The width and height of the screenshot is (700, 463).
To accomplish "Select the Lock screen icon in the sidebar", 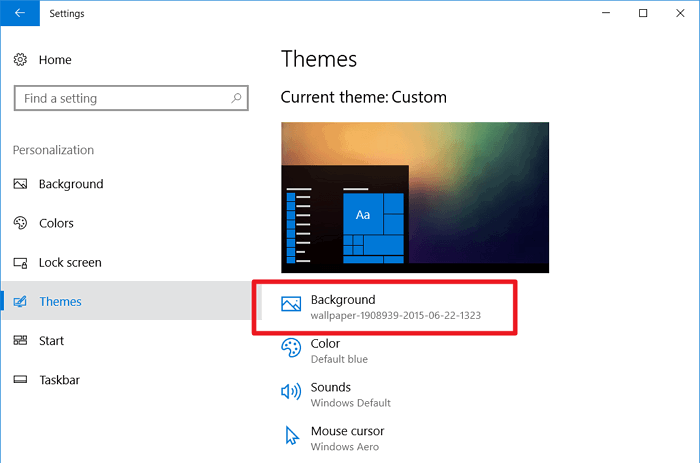I will coord(20,263).
